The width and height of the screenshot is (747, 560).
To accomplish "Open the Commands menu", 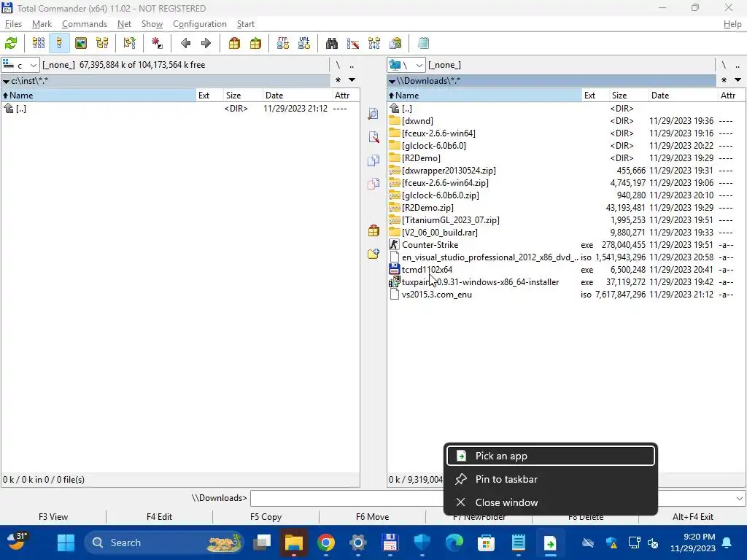I will click(85, 24).
